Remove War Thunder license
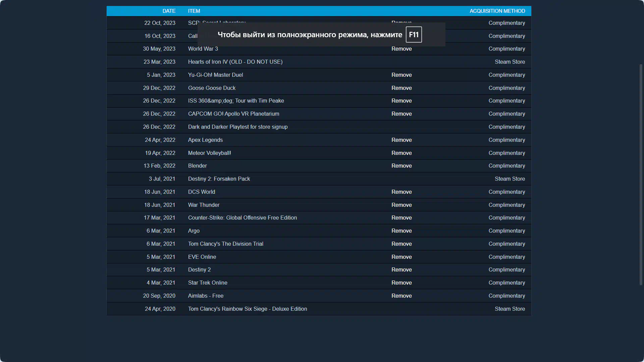 pyautogui.click(x=401, y=205)
